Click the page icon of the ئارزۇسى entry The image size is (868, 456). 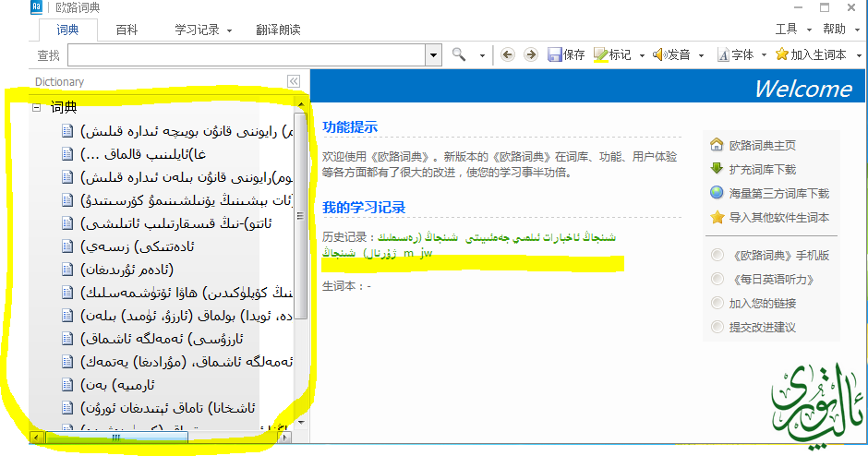tap(67, 338)
